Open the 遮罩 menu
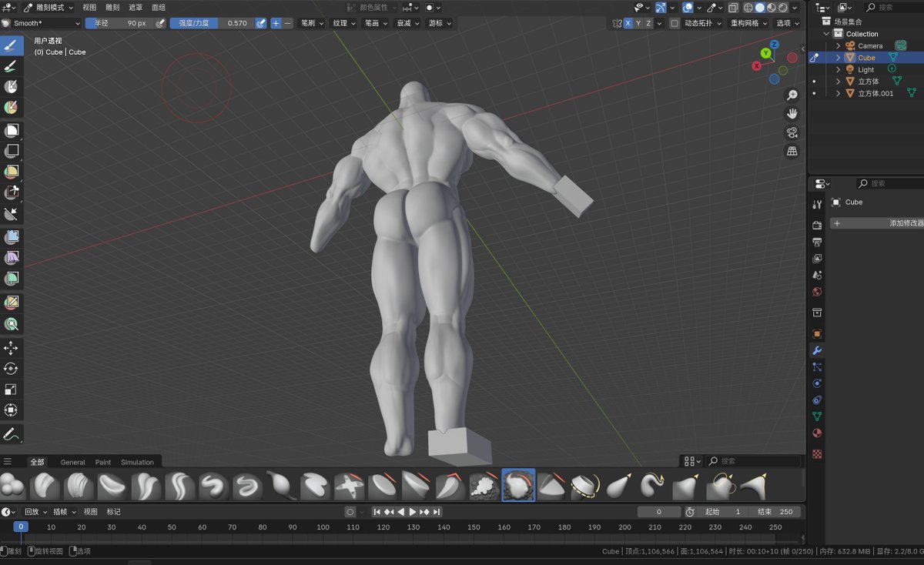 [135, 7]
